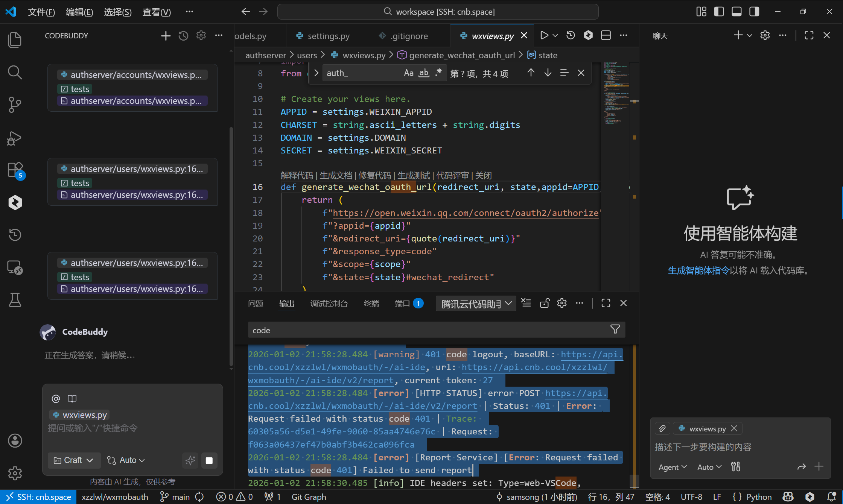The width and height of the screenshot is (843, 504).
Task: Stop answer generation in CodeBuddy
Action: click(x=209, y=460)
